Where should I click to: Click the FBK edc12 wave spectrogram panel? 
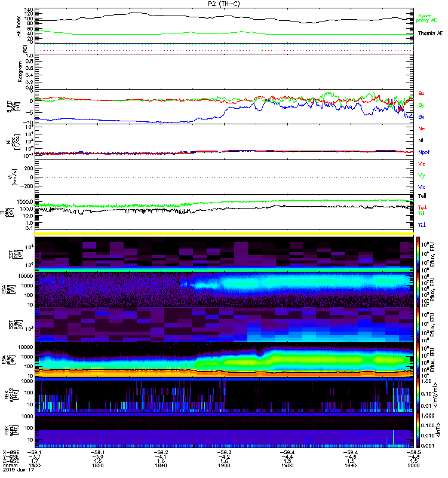coord(224,395)
